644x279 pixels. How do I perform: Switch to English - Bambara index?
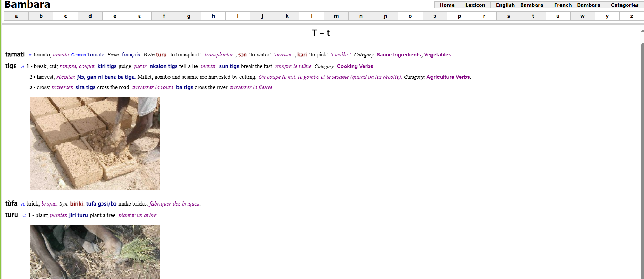pos(520,5)
